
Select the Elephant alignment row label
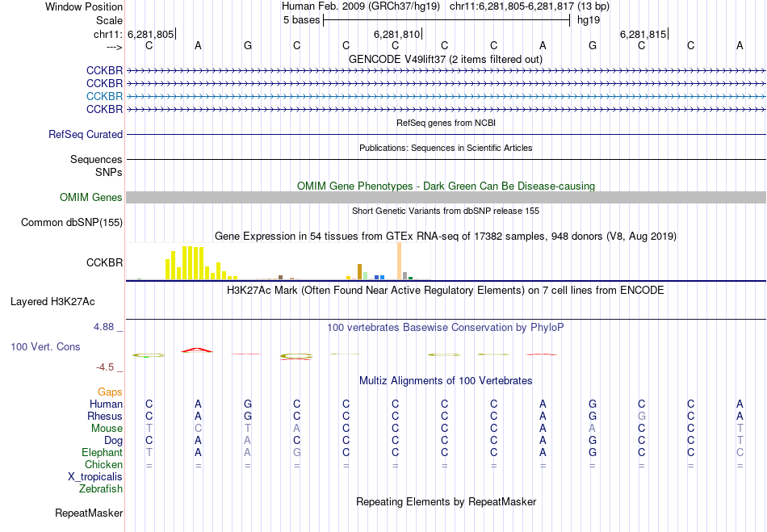click(x=102, y=452)
